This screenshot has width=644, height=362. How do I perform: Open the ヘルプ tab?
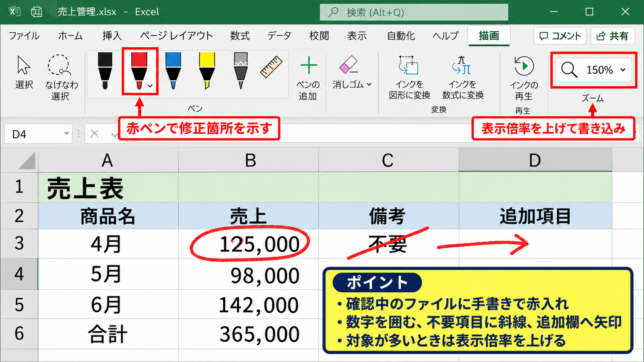[x=446, y=36]
